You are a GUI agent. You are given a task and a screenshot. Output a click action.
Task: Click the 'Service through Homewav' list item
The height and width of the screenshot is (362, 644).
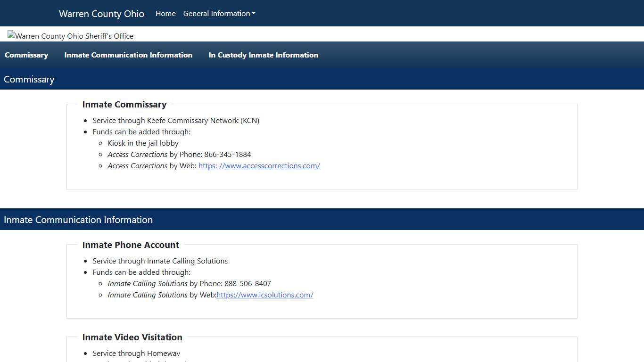pos(136,354)
